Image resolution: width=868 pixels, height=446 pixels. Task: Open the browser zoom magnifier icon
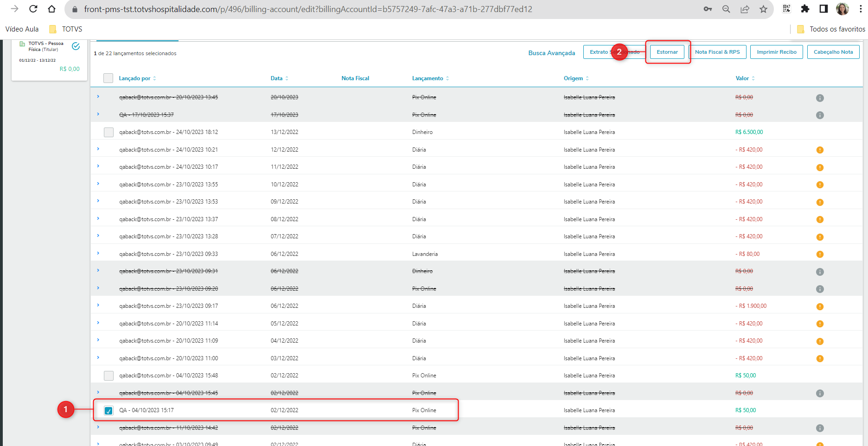[x=726, y=9]
